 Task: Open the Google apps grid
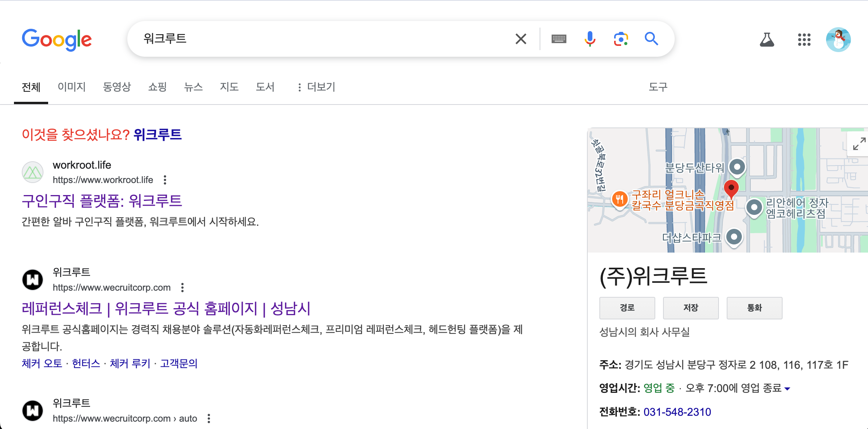click(804, 39)
